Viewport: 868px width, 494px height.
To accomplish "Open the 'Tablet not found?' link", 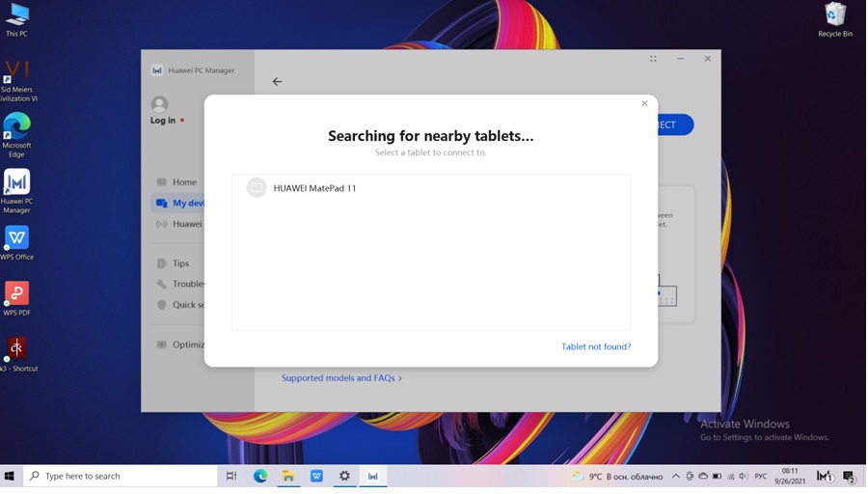I will (x=595, y=346).
